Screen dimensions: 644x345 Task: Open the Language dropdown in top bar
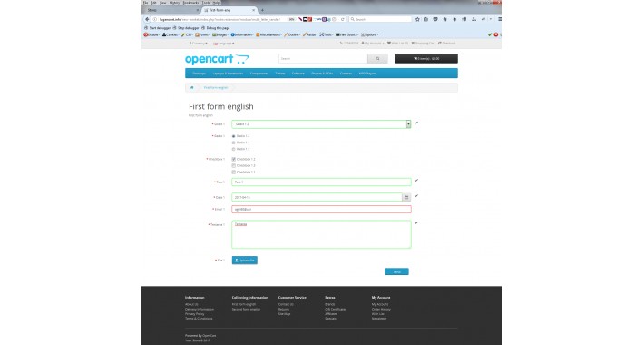[224, 44]
